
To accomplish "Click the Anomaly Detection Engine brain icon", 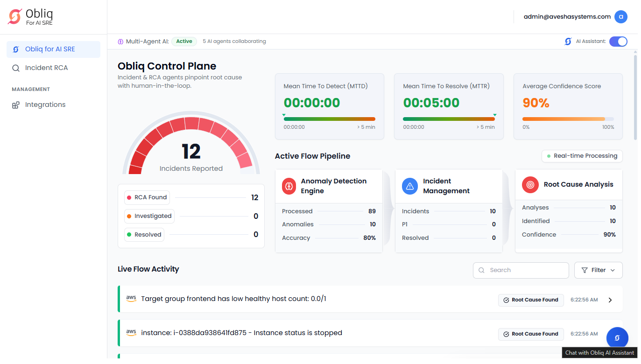I will coord(289,186).
